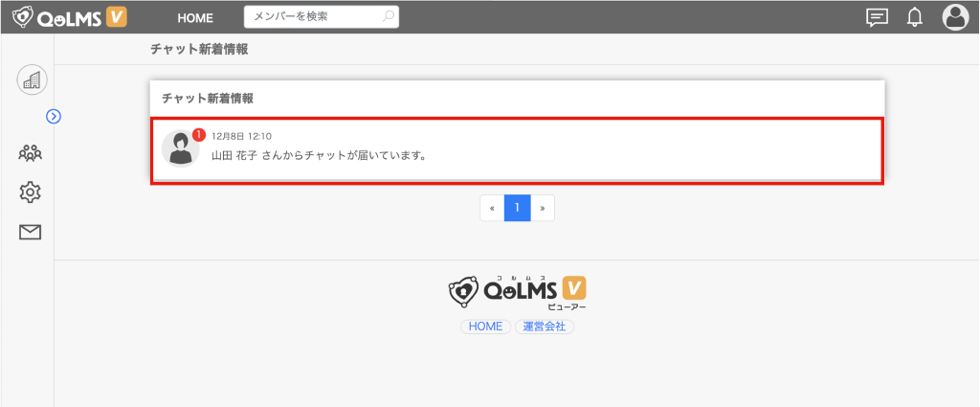Open the members group icon in sidebar
The image size is (980, 407).
coord(31,152)
